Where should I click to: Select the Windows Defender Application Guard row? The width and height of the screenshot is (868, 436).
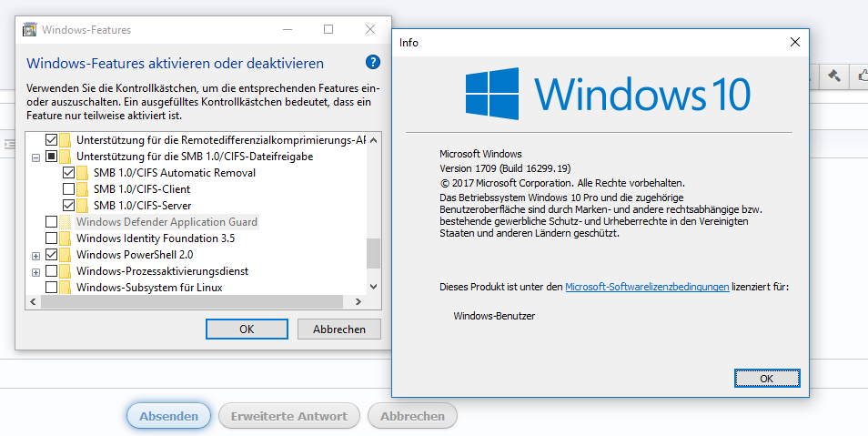tap(167, 222)
